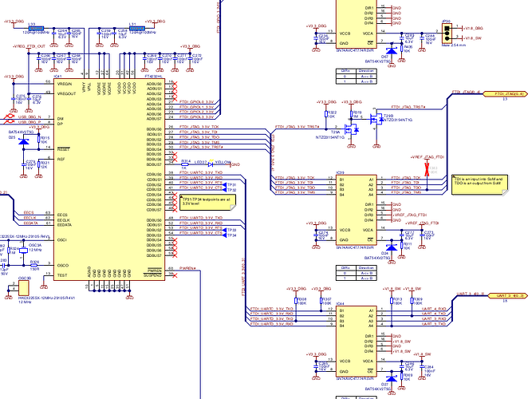The width and height of the screenshot is (532, 399).
Task: Click the TP34 test point marker
Action: coord(224,235)
